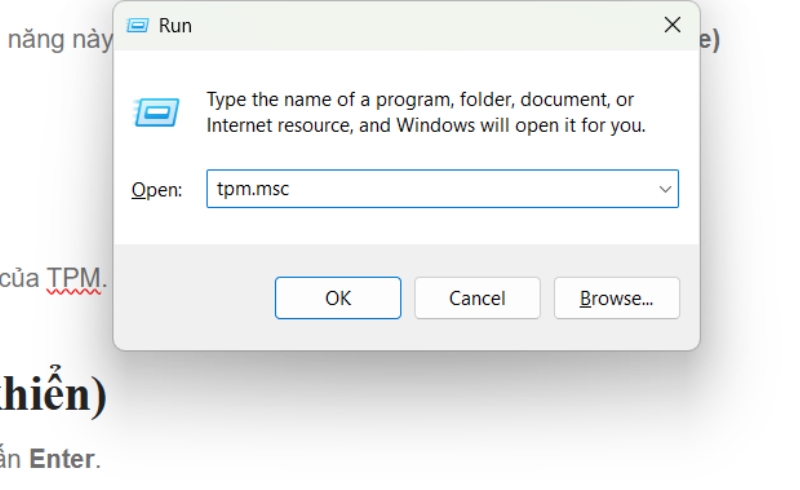The height and width of the screenshot is (490, 800).
Task: Click the Run title bar icon
Action: coord(137,25)
